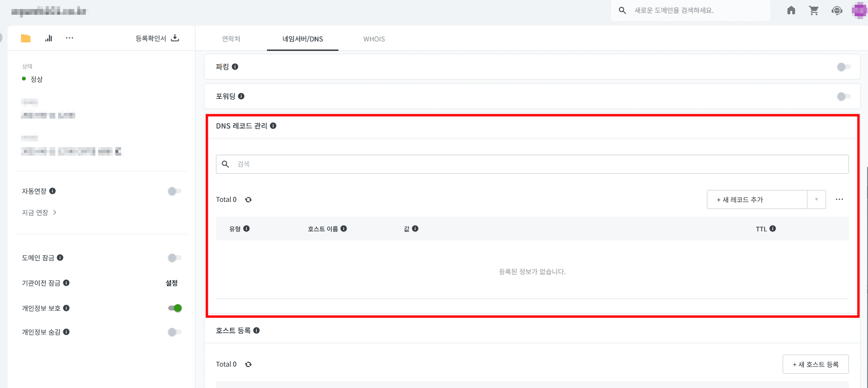Disable the 개인정보 보호 toggle
Viewport: 868px width, 388px height.
click(175, 308)
